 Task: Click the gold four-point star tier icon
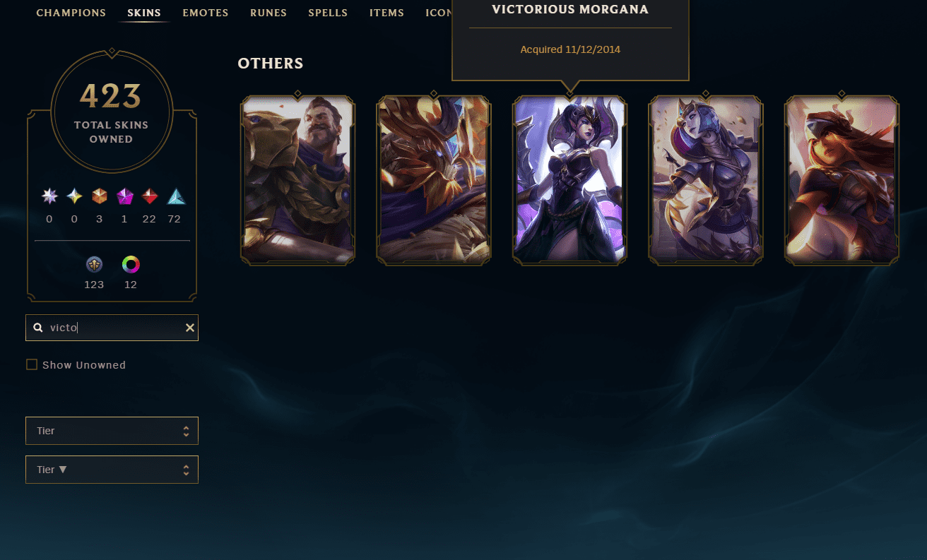tap(74, 196)
